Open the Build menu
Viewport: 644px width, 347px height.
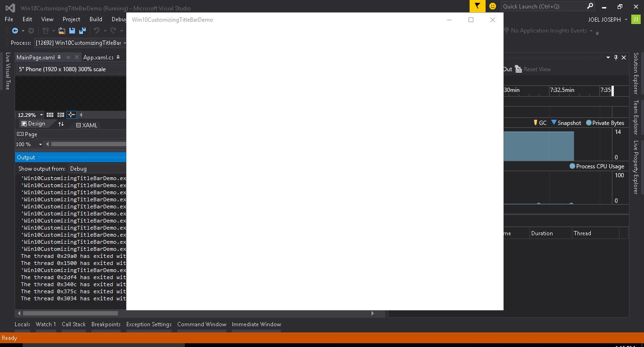tap(96, 19)
